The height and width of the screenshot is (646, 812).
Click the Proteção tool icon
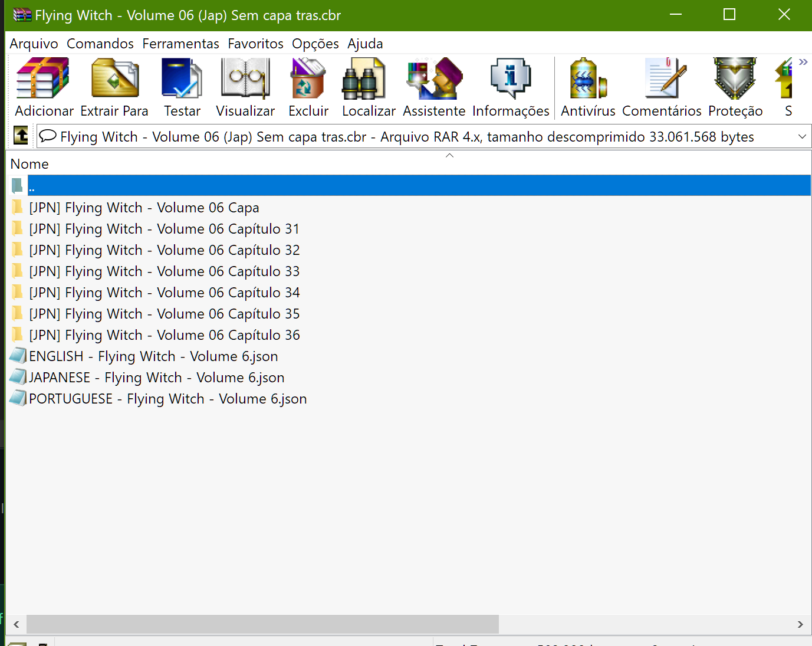point(735,87)
